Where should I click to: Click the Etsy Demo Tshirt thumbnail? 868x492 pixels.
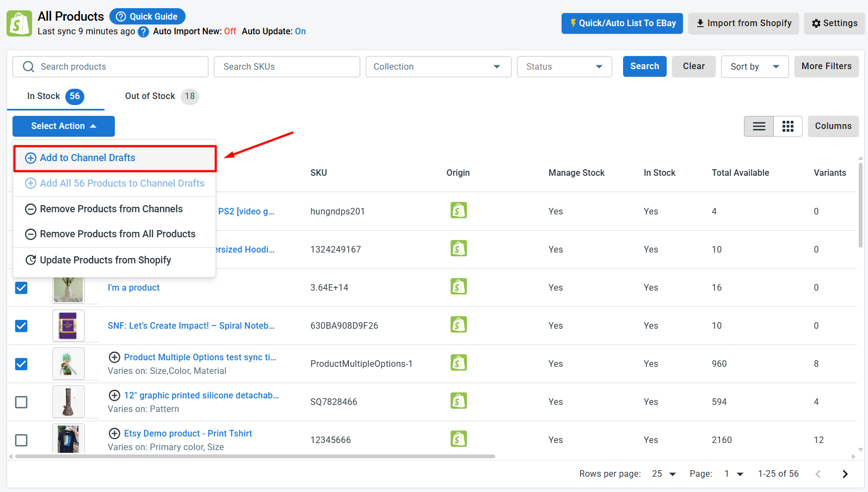[69, 439]
